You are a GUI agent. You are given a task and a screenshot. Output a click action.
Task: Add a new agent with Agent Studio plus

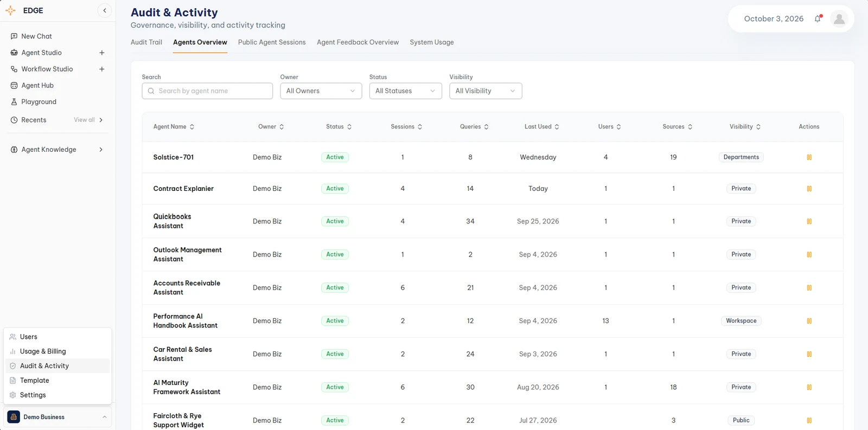(101, 53)
